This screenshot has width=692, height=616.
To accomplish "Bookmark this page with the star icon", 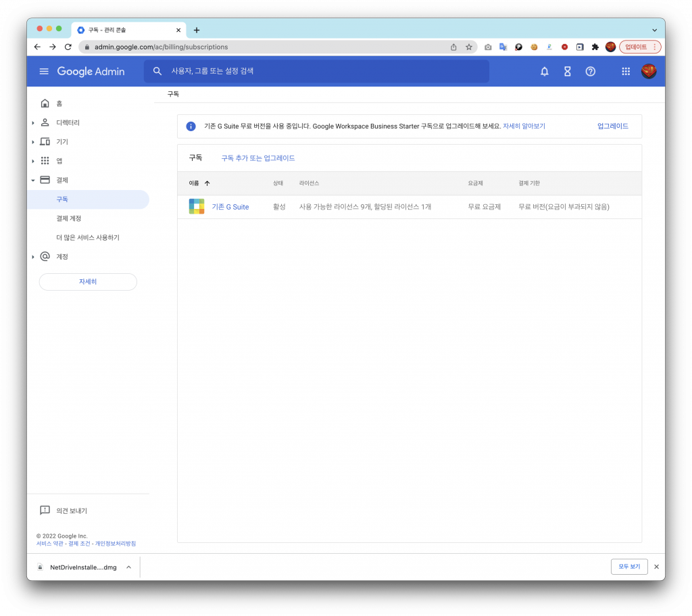I will coord(469,47).
